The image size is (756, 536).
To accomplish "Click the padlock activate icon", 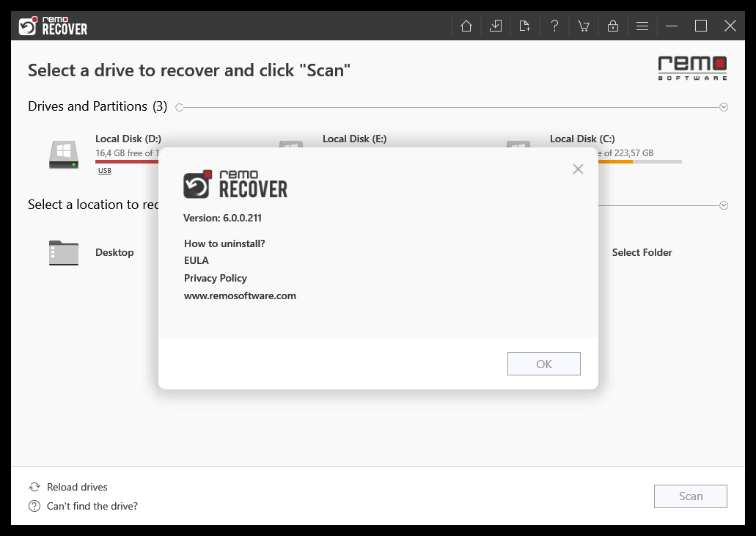I will tap(613, 26).
